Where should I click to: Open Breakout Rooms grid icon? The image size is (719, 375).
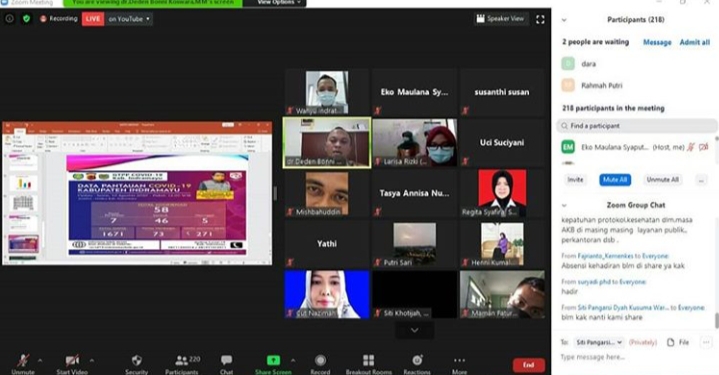point(369,360)
